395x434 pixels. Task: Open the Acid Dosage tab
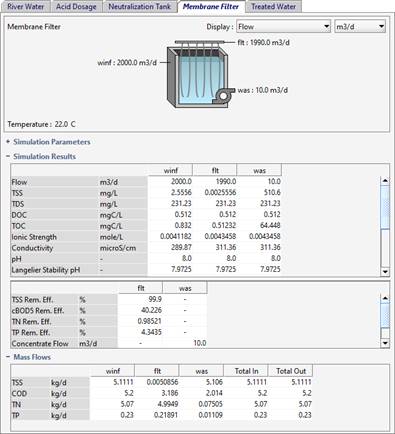[x=76, y=7]
